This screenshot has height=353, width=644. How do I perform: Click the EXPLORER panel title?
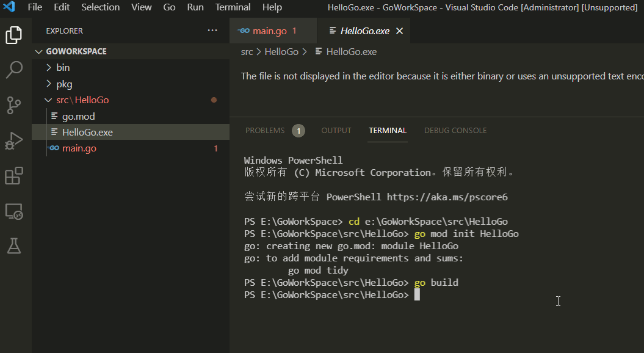pos(65,31)
